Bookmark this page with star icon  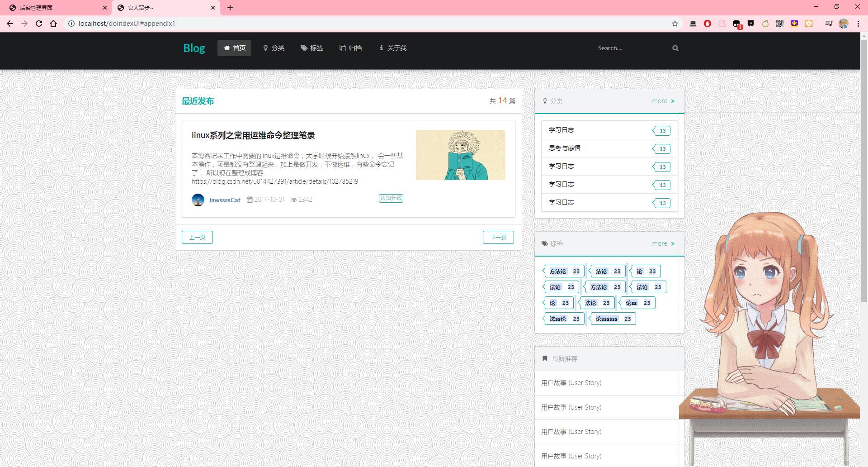[675, 24]
